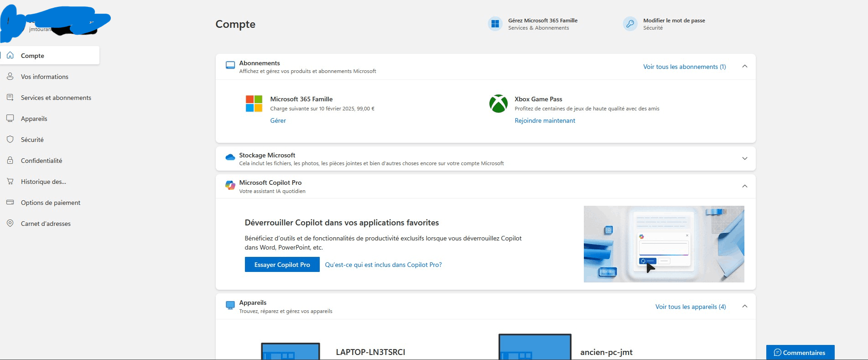868x360 pixels.
Task: Click the LAPTOP-LN3TSRCI device image
Action: 291,351
